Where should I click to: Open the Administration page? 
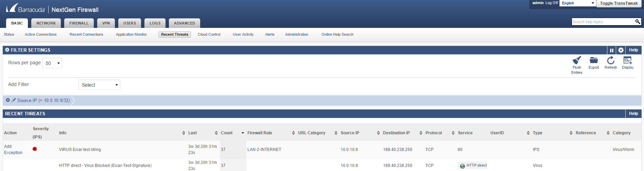click(x=297, y=34)
